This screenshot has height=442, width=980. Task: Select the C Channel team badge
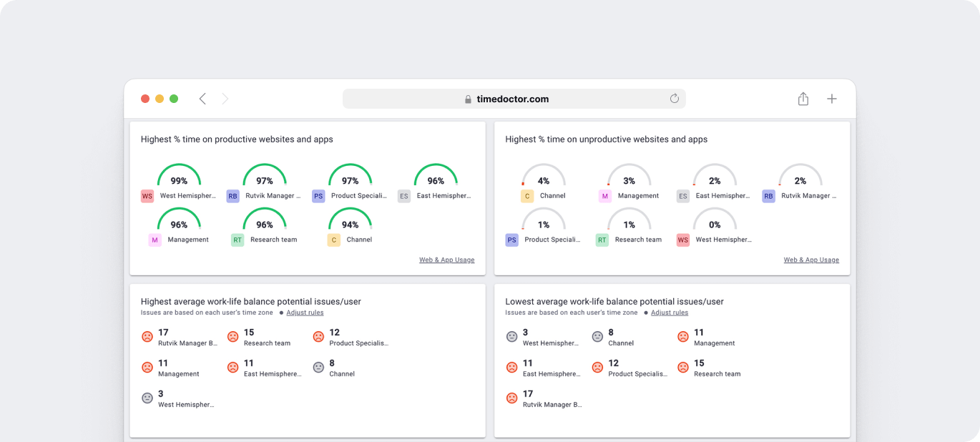click(333, 240)
